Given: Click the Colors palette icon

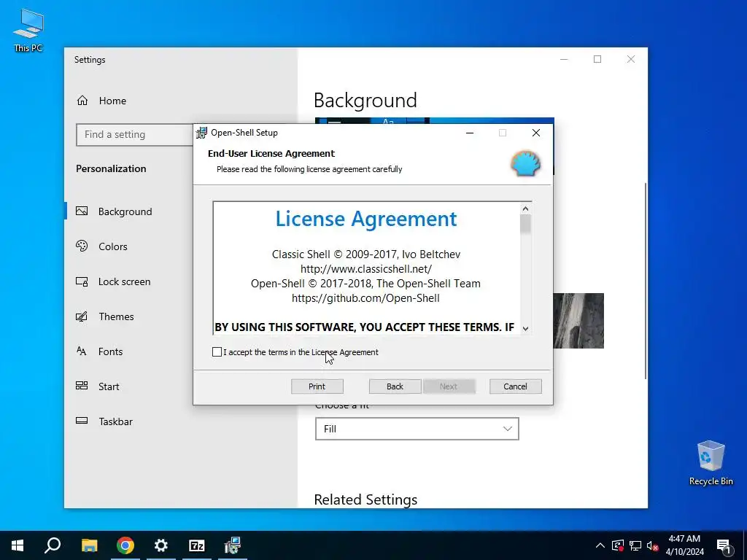Looking at the screenshot, I should (82, 246).
